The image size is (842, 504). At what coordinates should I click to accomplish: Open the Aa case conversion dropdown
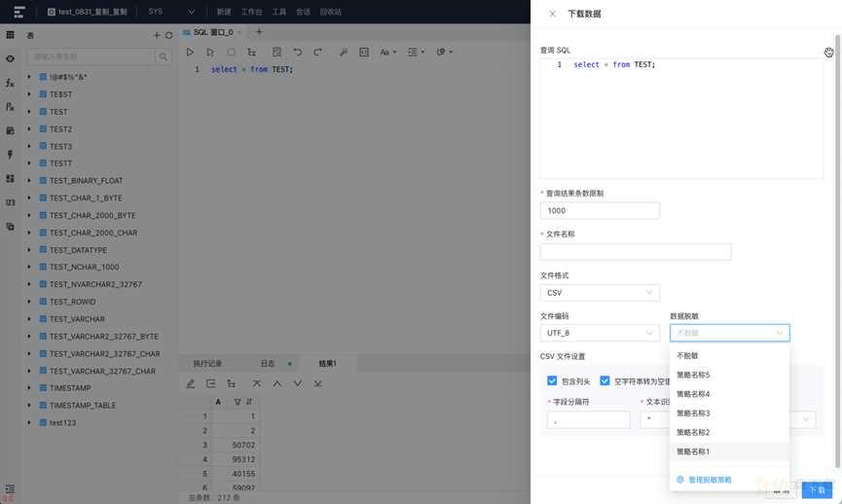(x=387, y=53)
